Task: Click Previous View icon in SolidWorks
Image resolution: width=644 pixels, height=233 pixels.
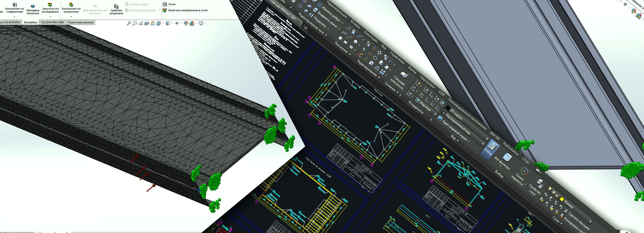Action: click(x=141, y=24)
